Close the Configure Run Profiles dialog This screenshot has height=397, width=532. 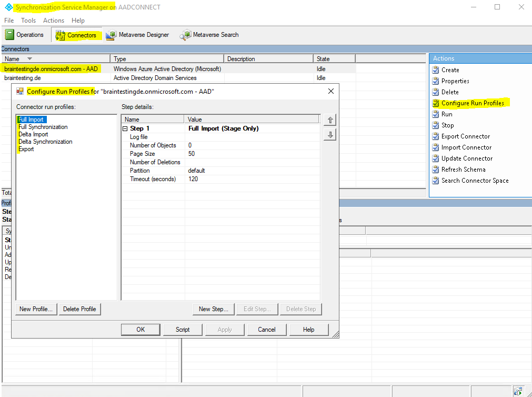coord(331,91)
